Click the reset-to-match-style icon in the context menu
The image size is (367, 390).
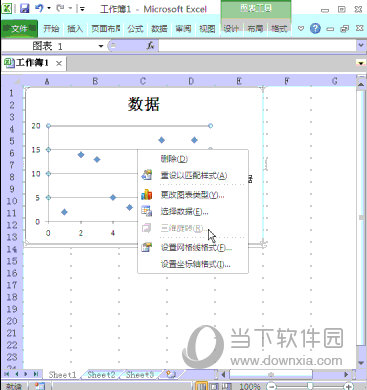coord(147,175)
